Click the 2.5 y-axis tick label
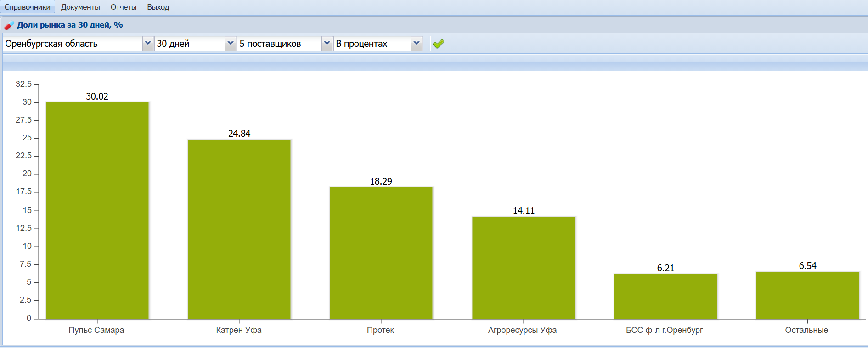868x348 pixels. (25, 300)
